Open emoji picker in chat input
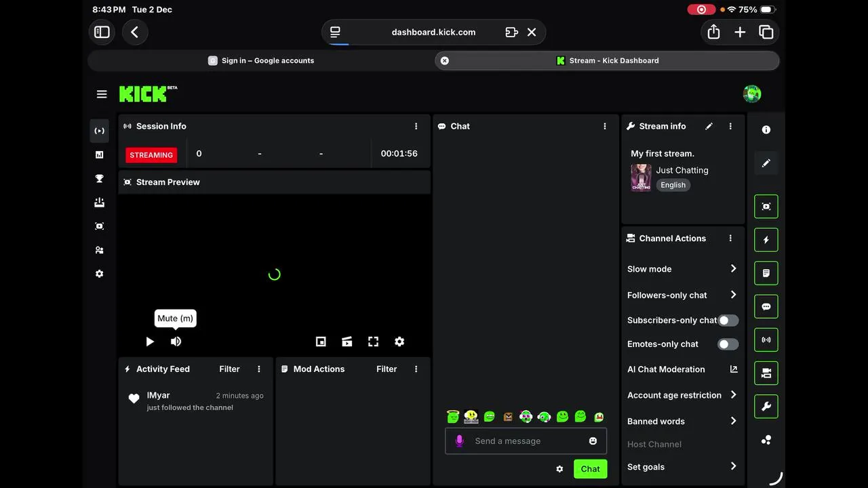868x488 pixels. tap(593, 441)
